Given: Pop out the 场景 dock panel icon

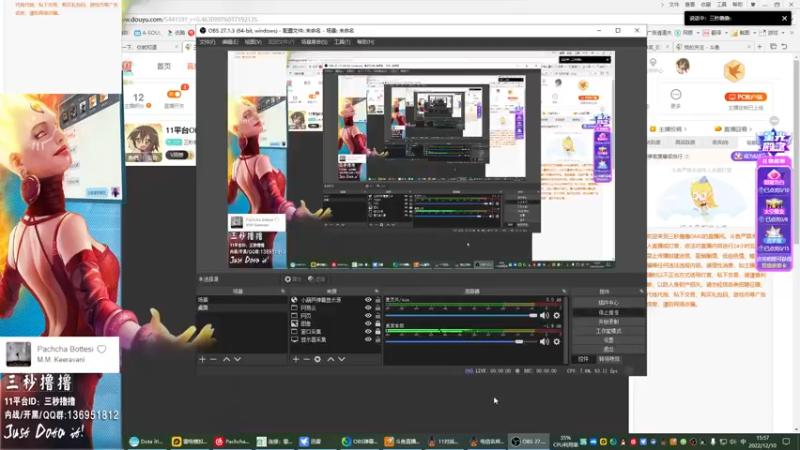Looking at the screenshot, I should point(283,291).
